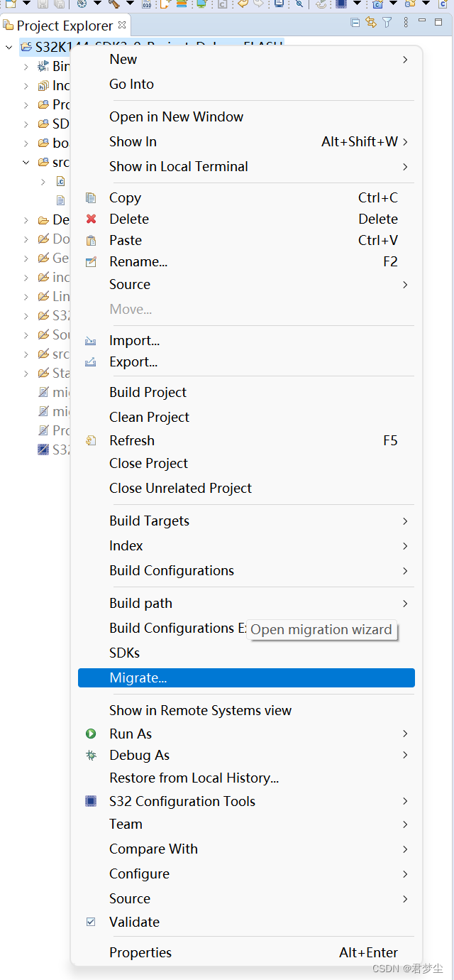Click the green Run As icon

click(x=91, y=734)
